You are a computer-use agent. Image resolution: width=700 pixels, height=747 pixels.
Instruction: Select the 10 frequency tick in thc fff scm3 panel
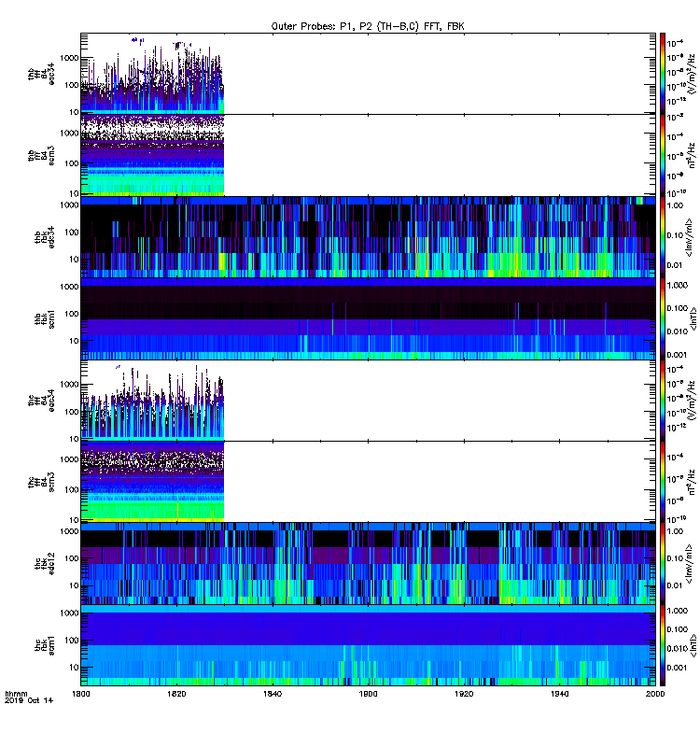pyautogui.click(x=74, y=520)
